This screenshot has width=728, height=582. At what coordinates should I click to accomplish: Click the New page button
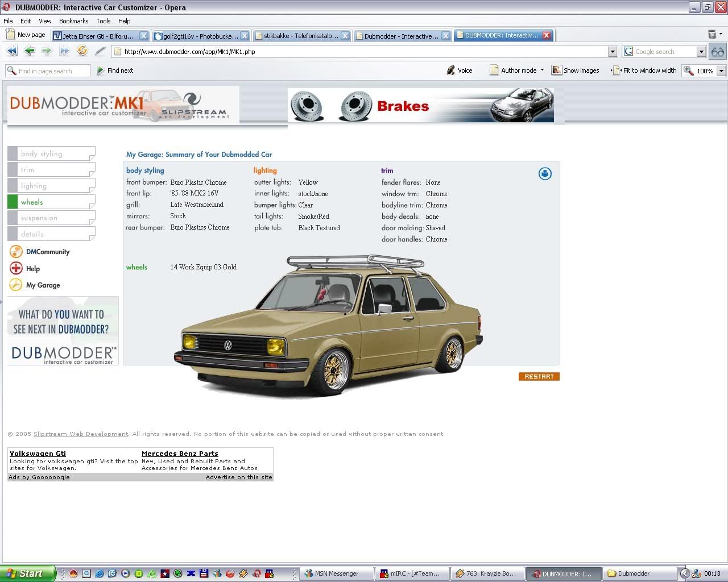pos(26,35)
